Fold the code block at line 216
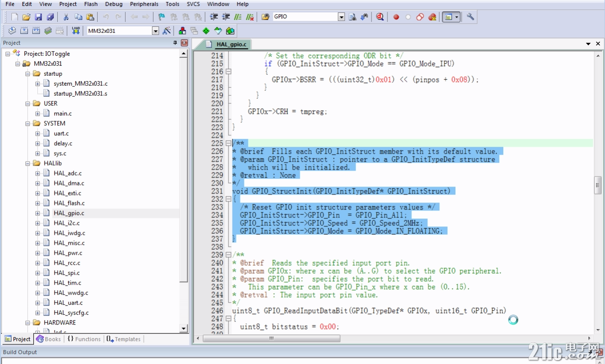605x364 pixels. pyautogui.click(x=228, y=71)
